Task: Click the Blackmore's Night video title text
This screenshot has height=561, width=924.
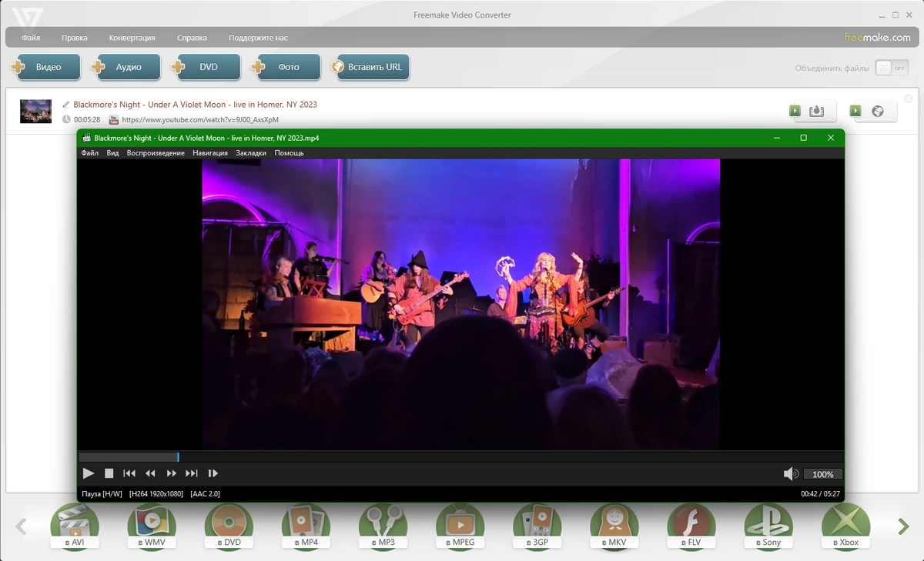Action: pos(195,105)
